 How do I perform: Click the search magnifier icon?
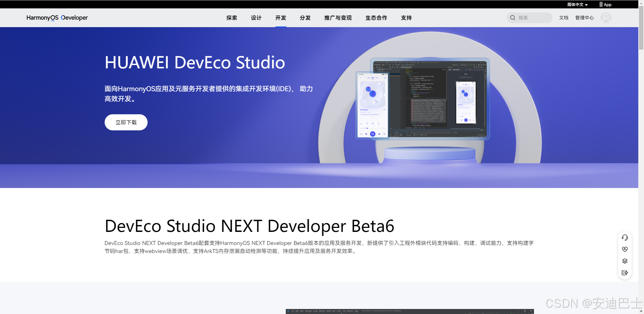click(513, 18)
